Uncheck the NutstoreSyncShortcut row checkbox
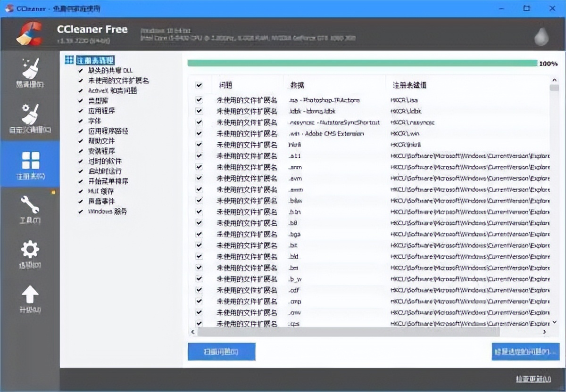 [x=199, y=122]
